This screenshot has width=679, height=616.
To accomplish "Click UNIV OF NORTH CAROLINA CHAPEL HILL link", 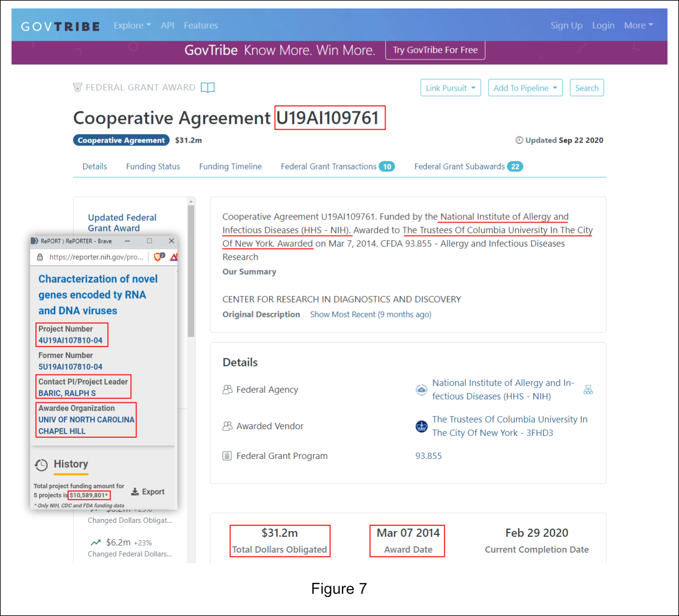I will (x=86, y=425).
